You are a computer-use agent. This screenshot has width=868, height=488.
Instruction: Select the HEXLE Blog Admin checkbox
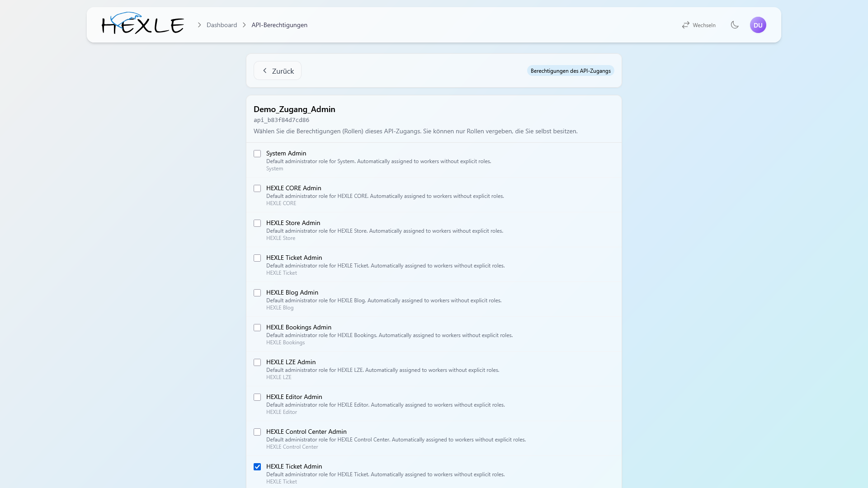tap(257, 293)
